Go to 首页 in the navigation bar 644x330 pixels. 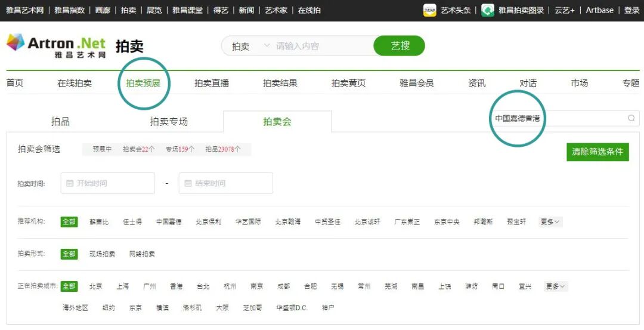pos(15,83)
